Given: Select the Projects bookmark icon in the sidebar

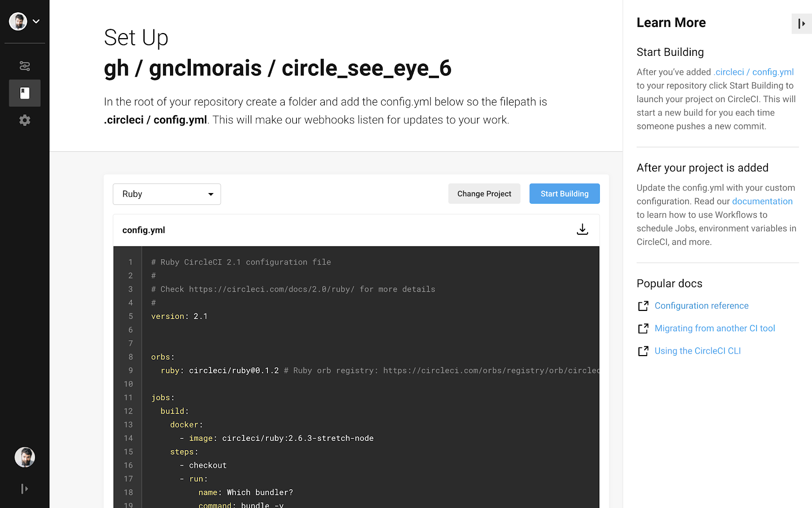Looking at the screenshot, I should pos(24,93).
